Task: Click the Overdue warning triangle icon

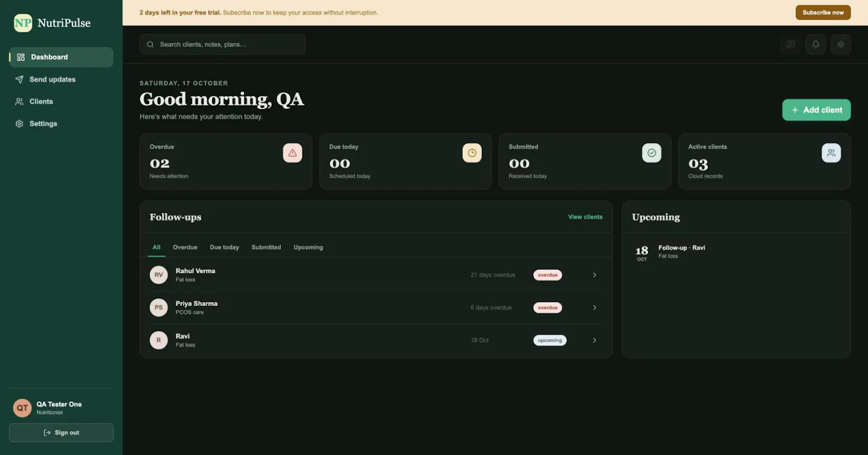Action: pos(292,153)
